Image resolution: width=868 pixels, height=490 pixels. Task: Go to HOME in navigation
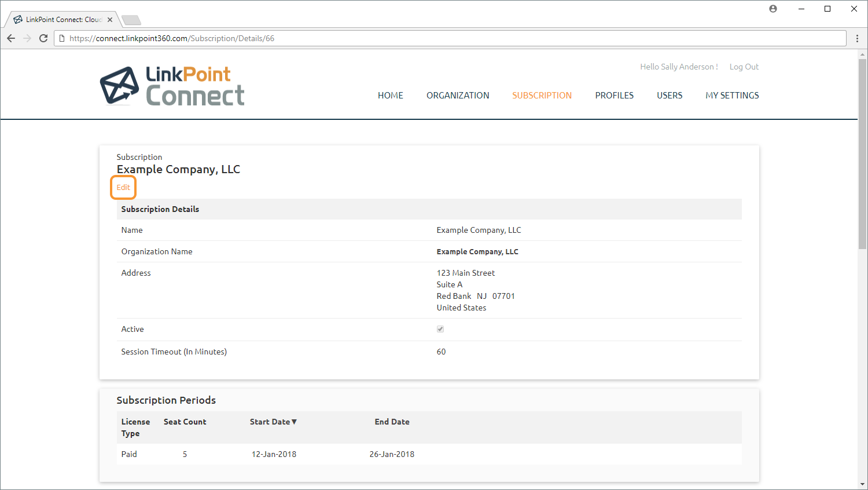[x=391, y=96]
